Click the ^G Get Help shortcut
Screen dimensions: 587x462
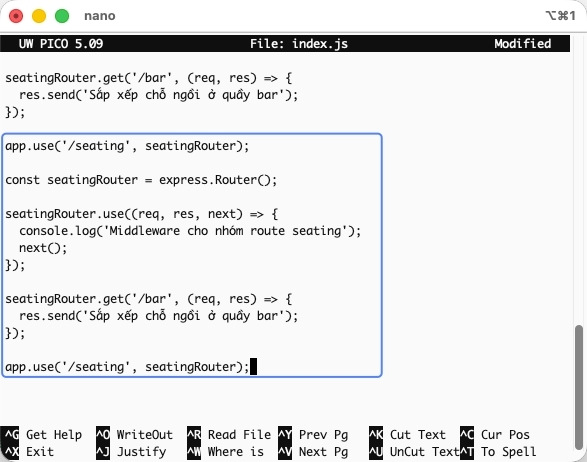point(41,434)
